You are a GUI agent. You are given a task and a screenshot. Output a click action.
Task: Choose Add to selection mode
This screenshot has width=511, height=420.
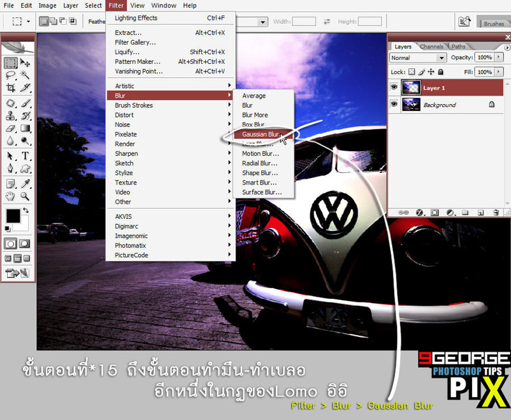tap(54, 22)
